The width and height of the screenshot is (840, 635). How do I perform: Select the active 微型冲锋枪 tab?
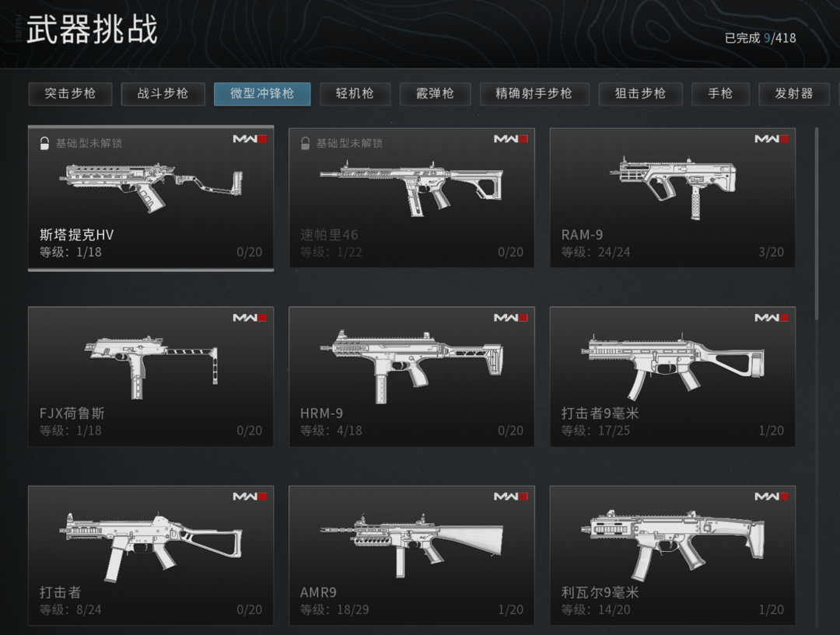[262, 94]
